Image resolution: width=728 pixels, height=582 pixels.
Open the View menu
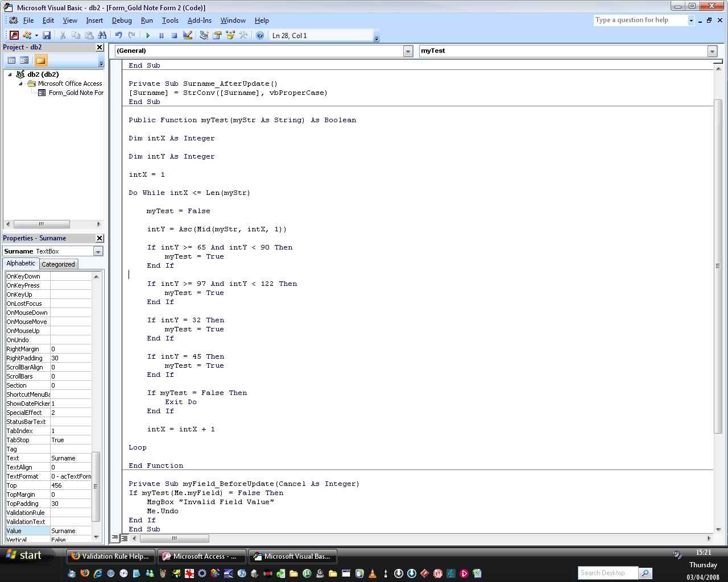tap(70, 20)
